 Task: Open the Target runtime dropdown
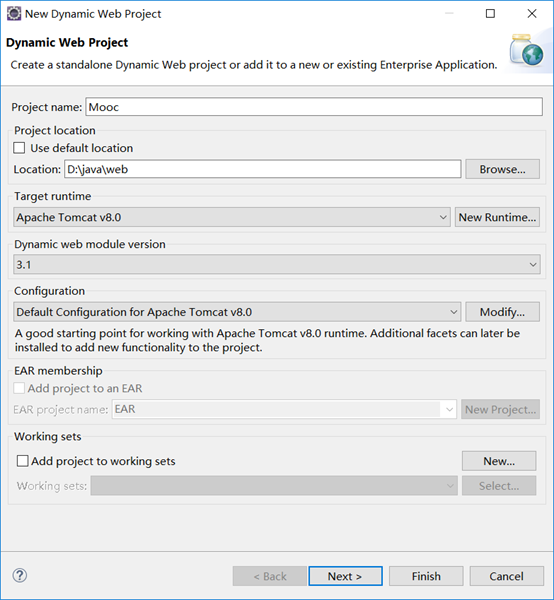[x=231, y=217]
